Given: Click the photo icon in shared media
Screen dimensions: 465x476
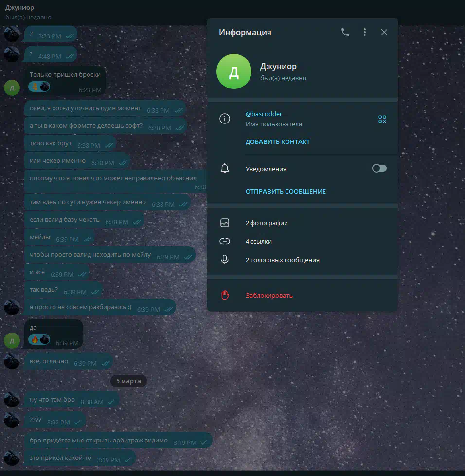Looking at the screenshot, I should [x=225, y=223].
